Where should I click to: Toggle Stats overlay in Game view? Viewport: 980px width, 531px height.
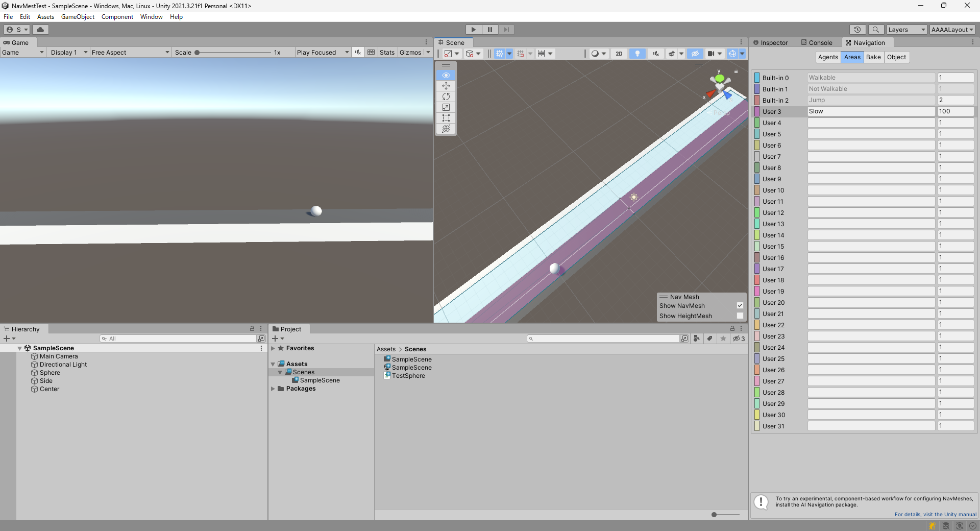click(x=387, y=53)
